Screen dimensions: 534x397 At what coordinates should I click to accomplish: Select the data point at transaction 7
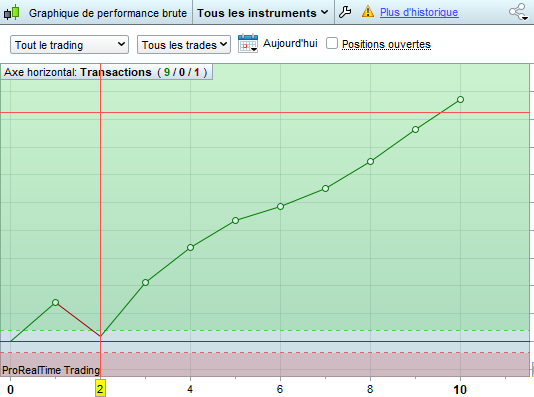(325, 188)
